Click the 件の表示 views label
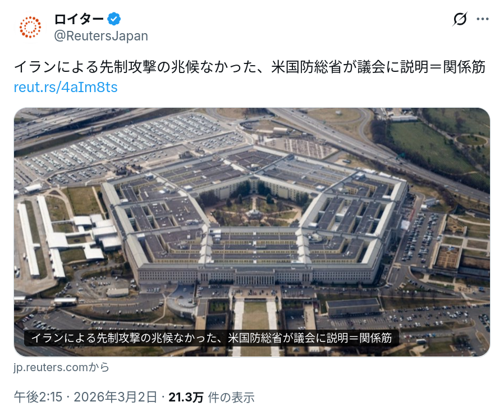 pyautogui.click(x=231, y=398)
